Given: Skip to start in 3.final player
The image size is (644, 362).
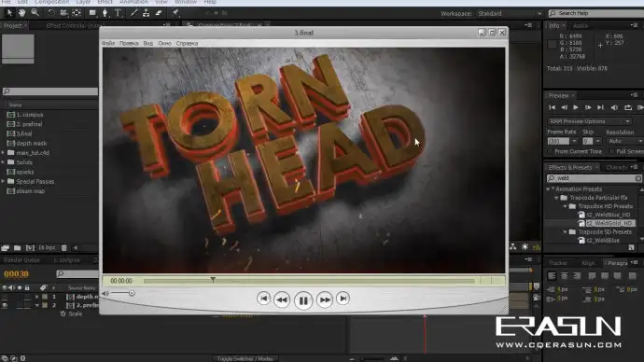Looking at the screenshot, I should [x=263, y=299].
